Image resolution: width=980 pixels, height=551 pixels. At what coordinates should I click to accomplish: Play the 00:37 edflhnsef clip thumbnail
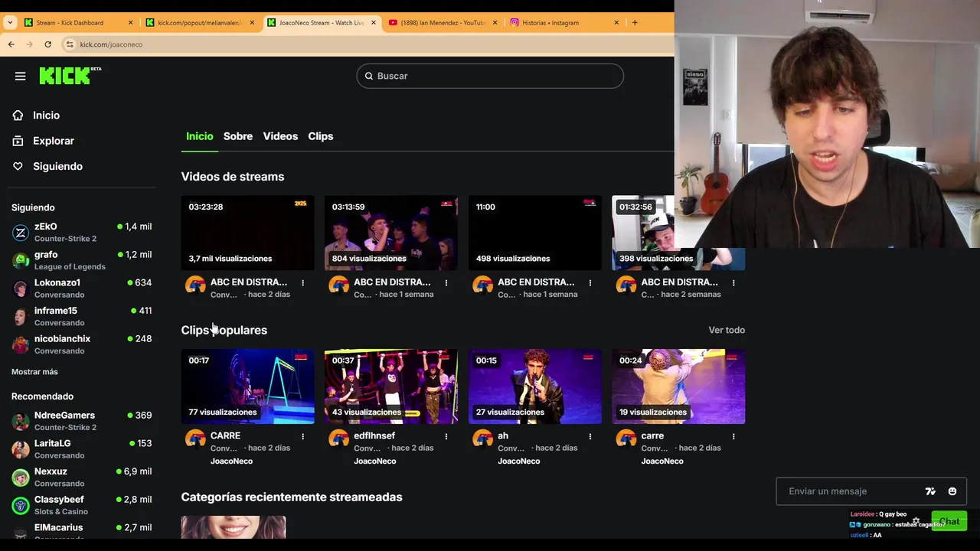pyautogui.click(x=391, y=386)
